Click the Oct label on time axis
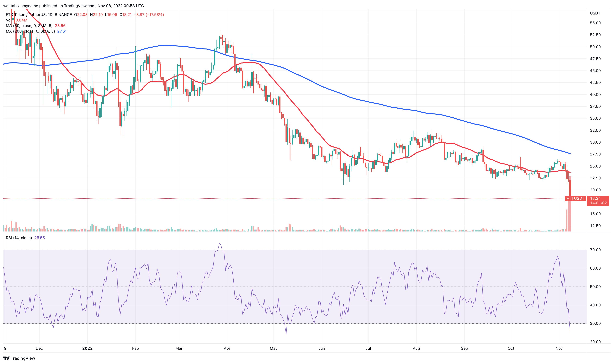Image resolution: width=614 pixels, height=364 pixels. click(x=511, y=348)
